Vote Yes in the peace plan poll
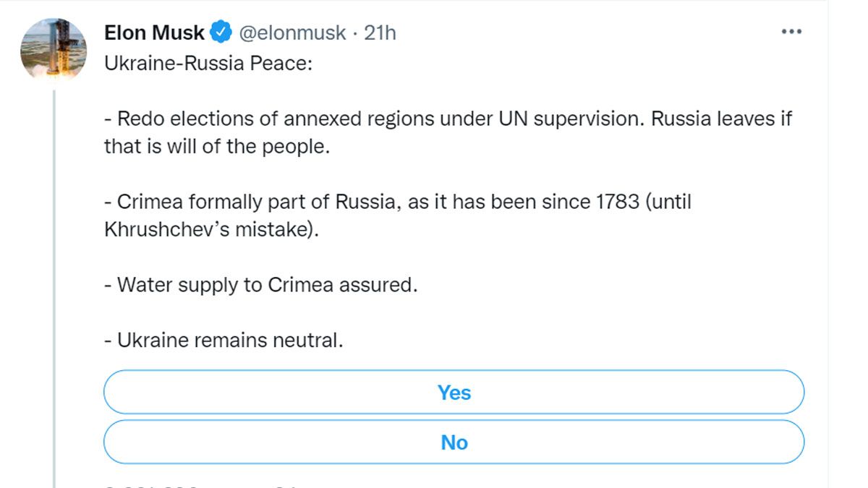This screenshot has height=488, width=868. point(454,392)
